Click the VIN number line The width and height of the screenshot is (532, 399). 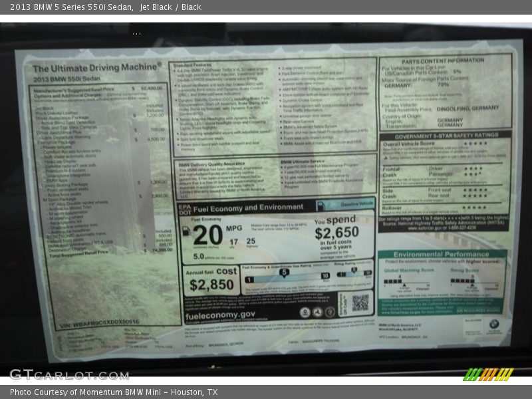pyautogui.click(x=99, y=324)
